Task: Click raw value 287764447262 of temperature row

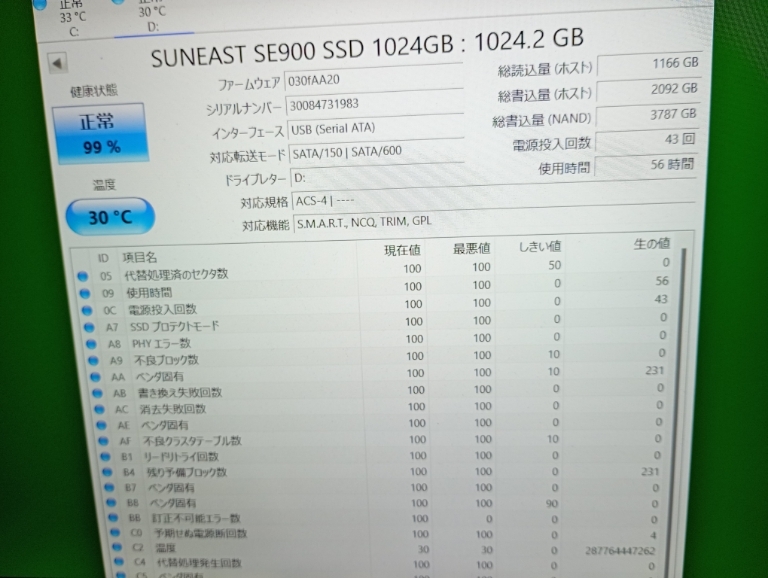Action: [x=620, y=551]
